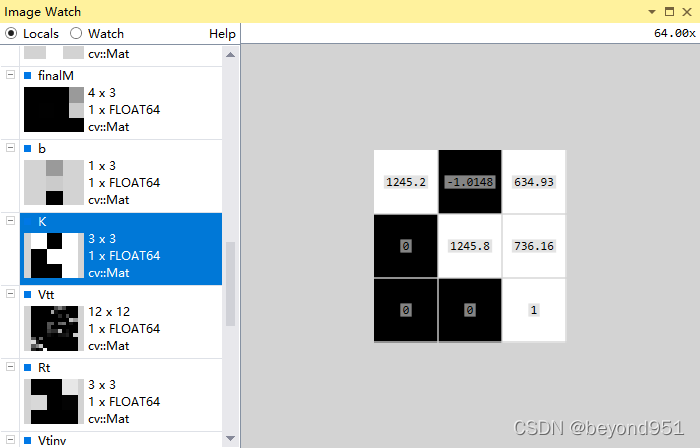Screen dimensions: 700x448
Task: Click the blue square icon beside b
Action: click(28, 149)
